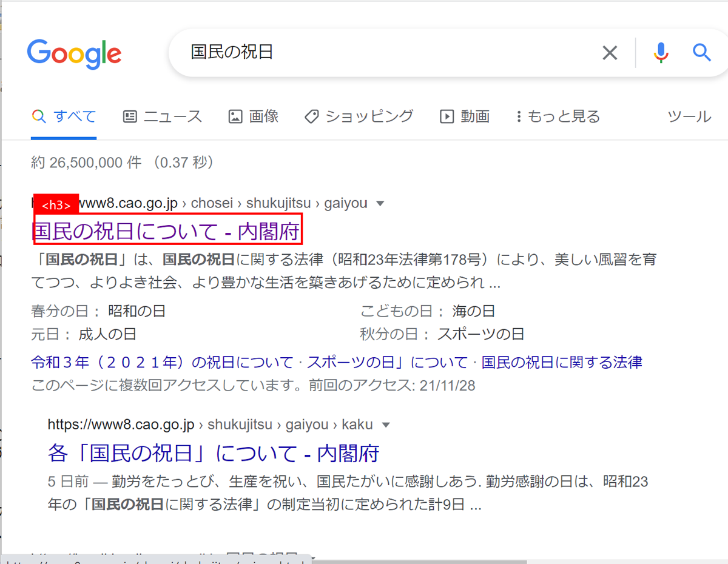Open the 令和３年（２０２１年）の祝日について sitelink

[162, 363]
